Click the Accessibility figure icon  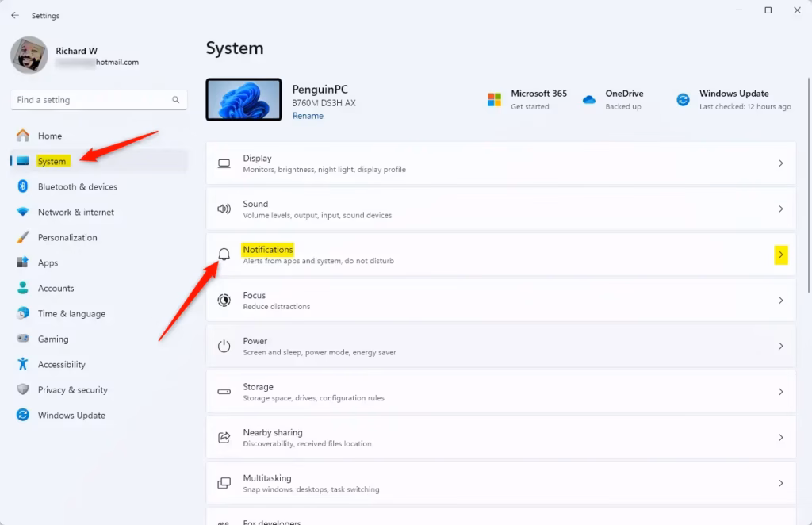click(23, 364)
